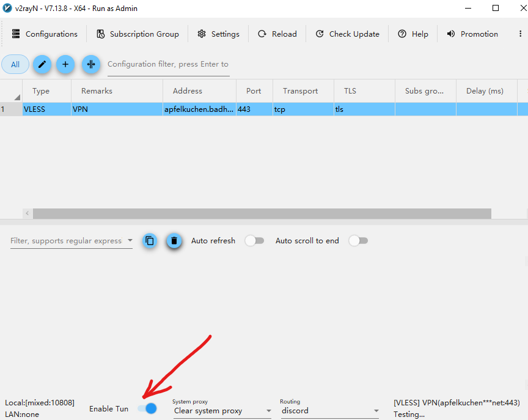Click the plus add server icon
This screenshot has width=528, height=420.
pyautogui.click(x=65, y=64)
